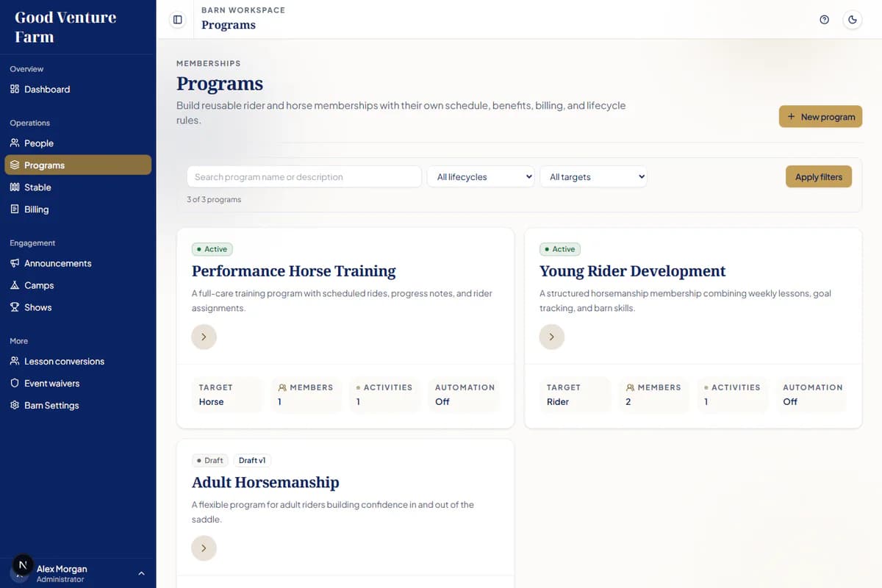
Task: Open Young Rider Development title link
Action: (632, 271)
